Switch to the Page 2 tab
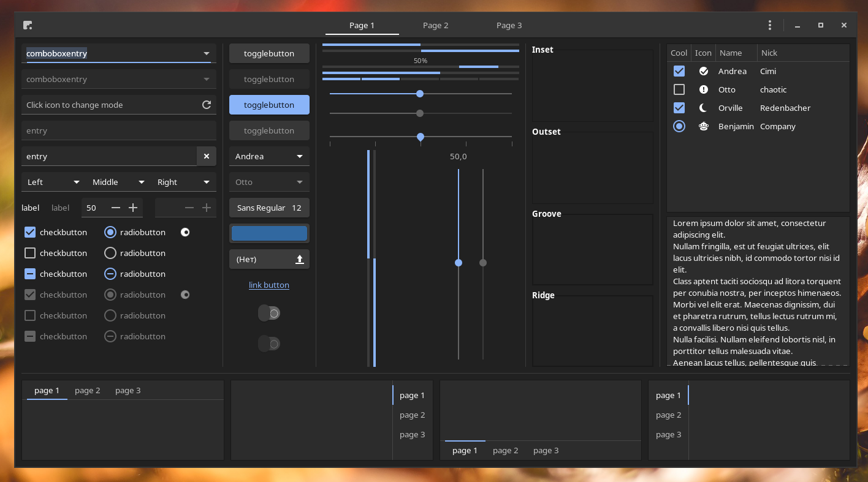Screen dimensions: 868x482 pos(435,25)
